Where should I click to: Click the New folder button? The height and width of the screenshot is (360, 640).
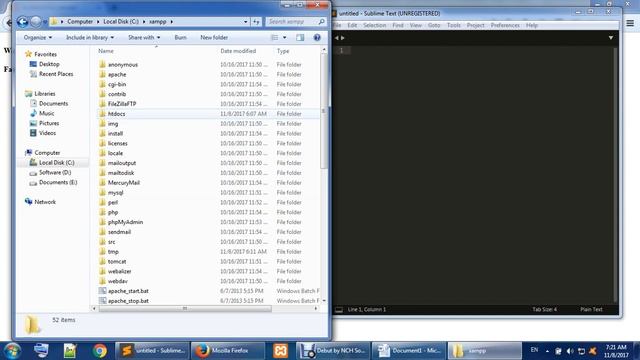[x=214, y=38]
